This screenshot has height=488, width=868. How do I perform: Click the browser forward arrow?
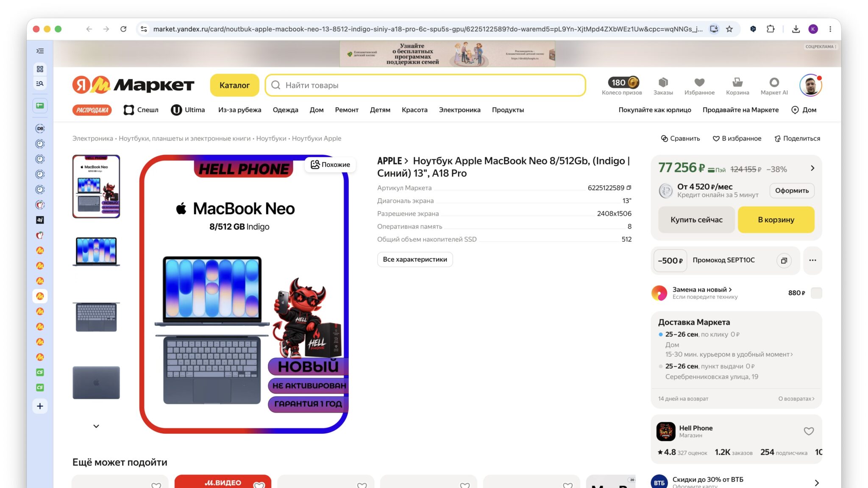pos(106,29)
